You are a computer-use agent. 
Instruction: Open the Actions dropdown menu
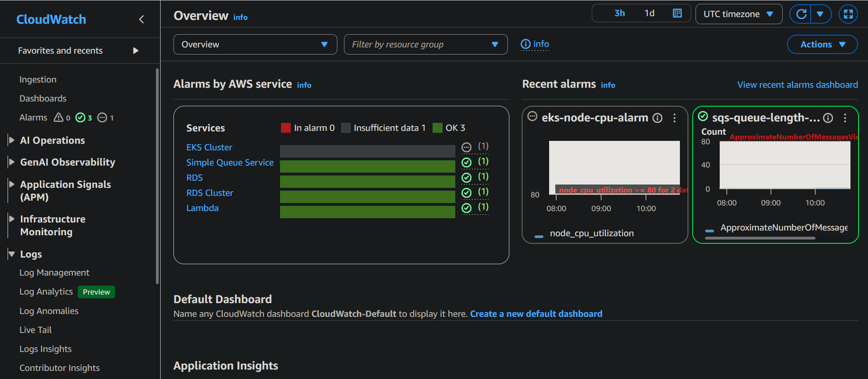click(x=822, y=44)
